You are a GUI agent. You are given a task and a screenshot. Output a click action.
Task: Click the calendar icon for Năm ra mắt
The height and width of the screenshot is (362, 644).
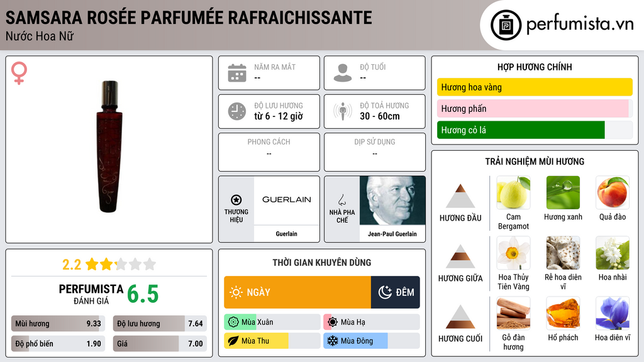coord(237,73)
